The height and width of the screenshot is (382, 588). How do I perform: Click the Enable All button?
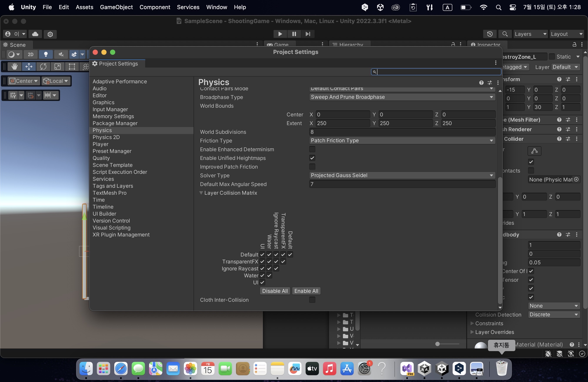click(306, 291)
